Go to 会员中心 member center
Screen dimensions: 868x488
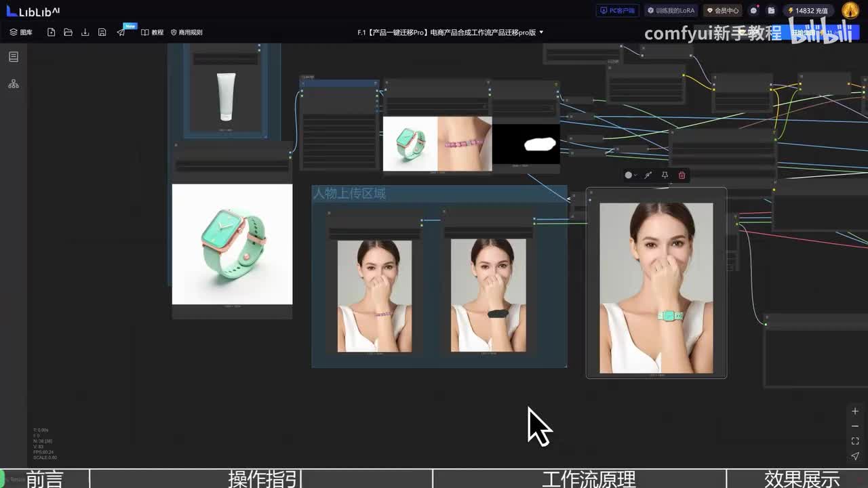[x=723, y=11]
